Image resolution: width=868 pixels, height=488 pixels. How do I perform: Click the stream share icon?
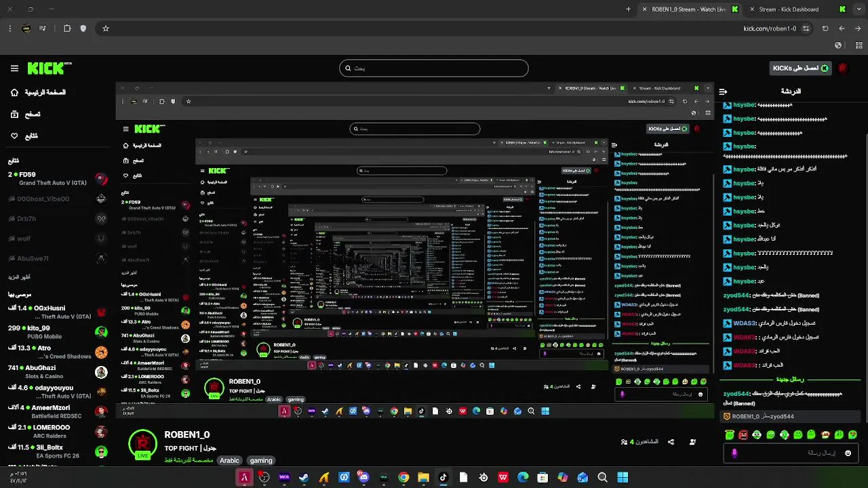pos(671,442)
